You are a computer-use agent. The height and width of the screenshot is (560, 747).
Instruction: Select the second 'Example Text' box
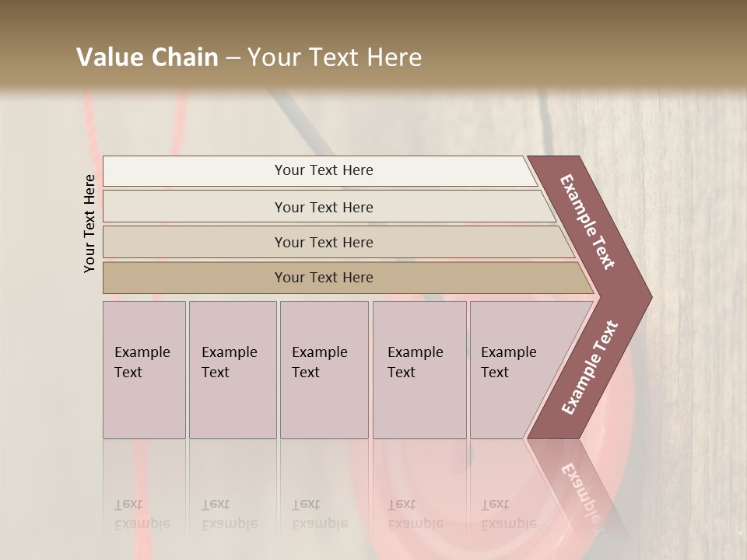coord(232,369)
